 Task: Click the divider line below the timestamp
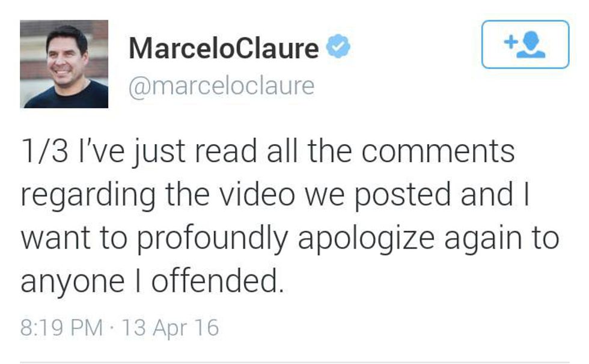(x=294, y=363)
